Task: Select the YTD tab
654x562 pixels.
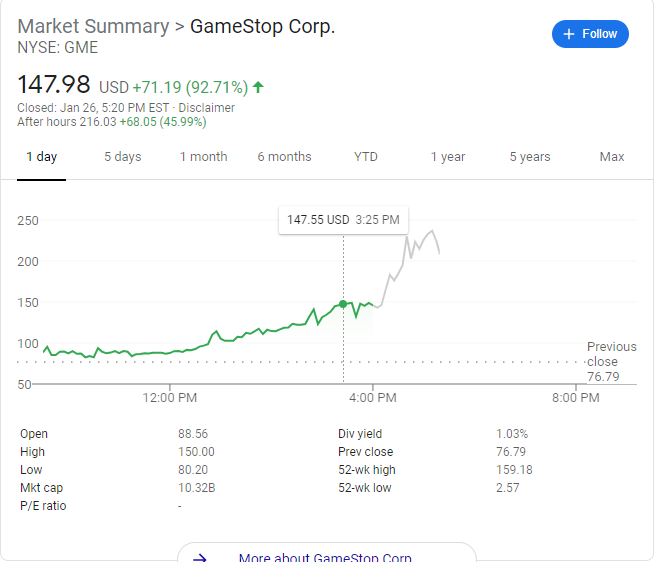Action: [366, 157]
